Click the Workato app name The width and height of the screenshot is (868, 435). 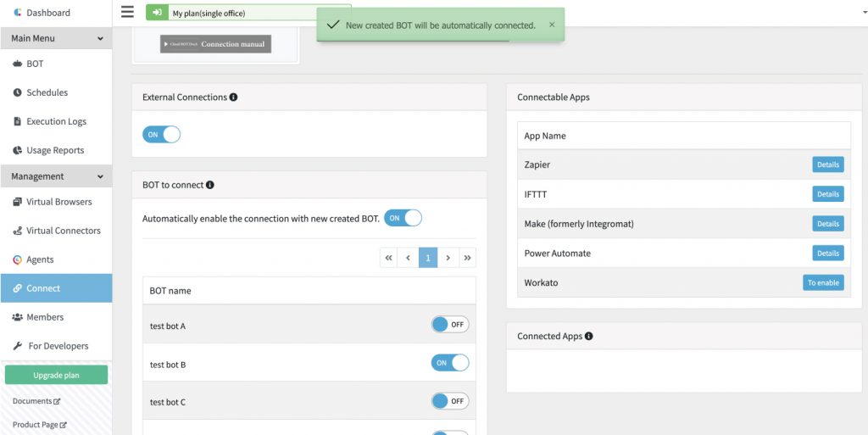542,283
